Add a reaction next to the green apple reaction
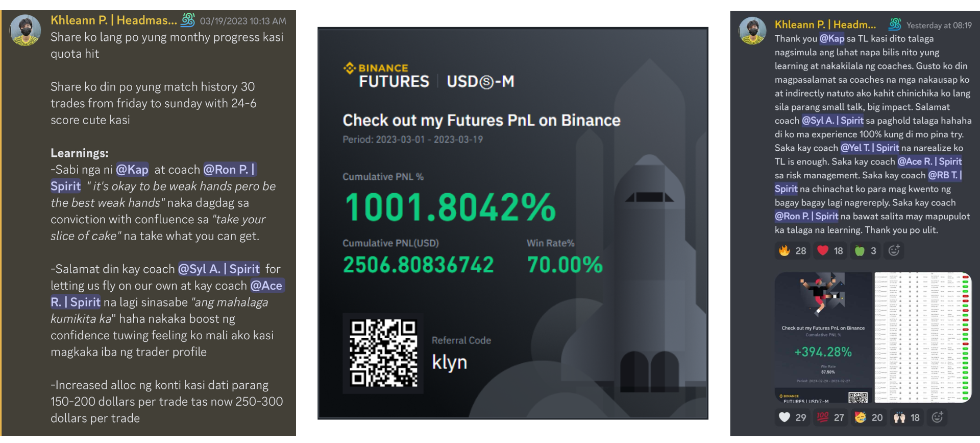Screen dimensions: 980x443 tap(894, 250)
